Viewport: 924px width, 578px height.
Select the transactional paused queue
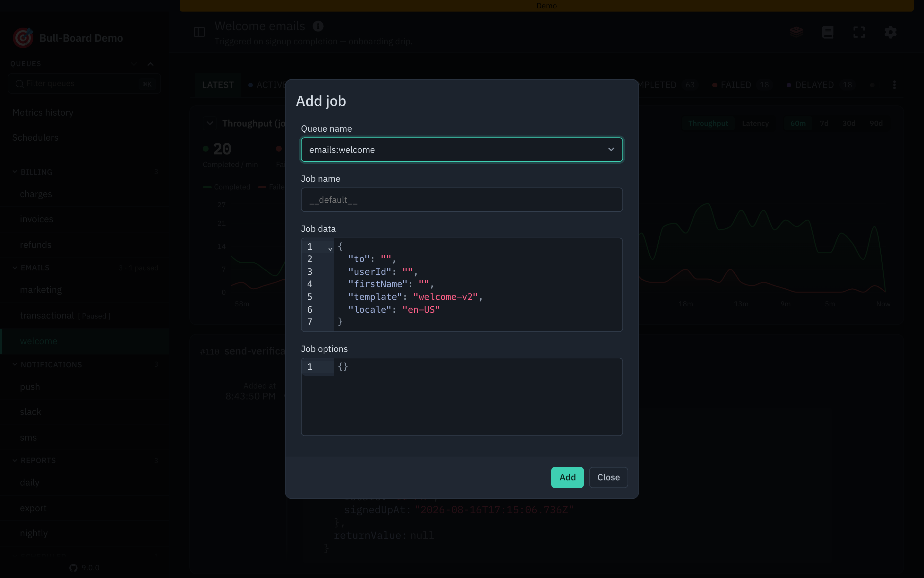click(x=84, y=315)
